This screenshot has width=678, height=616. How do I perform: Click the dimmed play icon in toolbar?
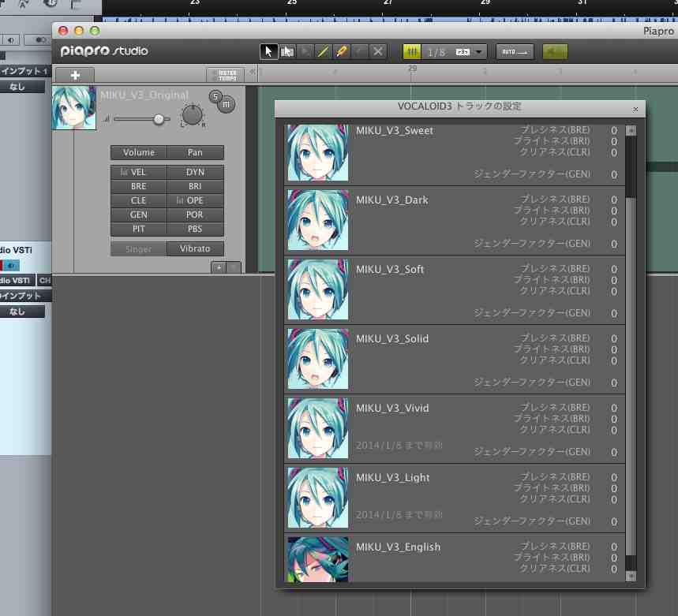click(305, 52)
